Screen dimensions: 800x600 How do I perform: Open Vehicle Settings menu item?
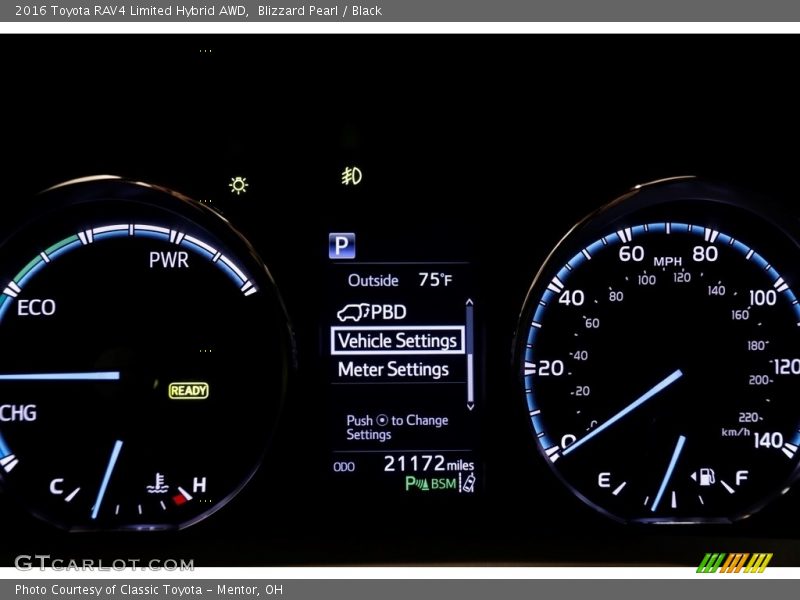[x=397, y=341]
